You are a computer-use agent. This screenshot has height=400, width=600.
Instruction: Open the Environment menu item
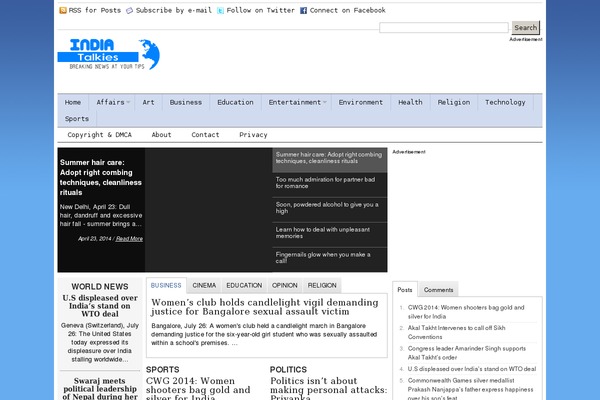pos(360,102)
